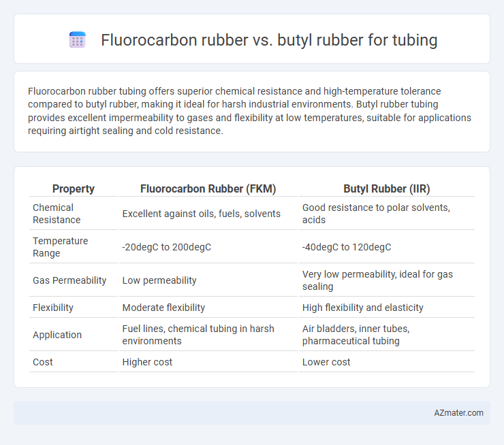The height and width of the screenshot is (445, 504).
Task: Click the Cost row label
Action: [42, 362]
